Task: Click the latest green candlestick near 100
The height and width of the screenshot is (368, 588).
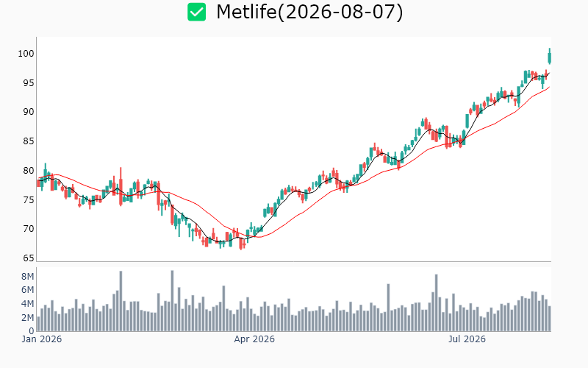Action: point(549,57)
